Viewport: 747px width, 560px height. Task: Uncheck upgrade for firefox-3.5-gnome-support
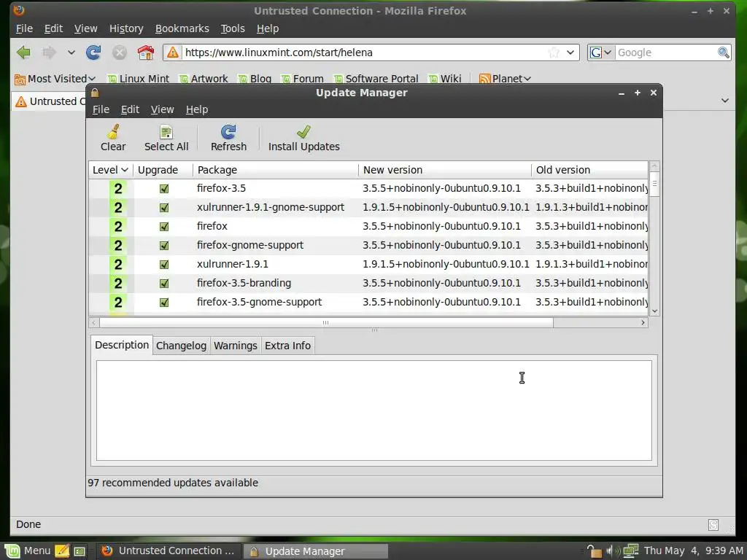(164, 303)
